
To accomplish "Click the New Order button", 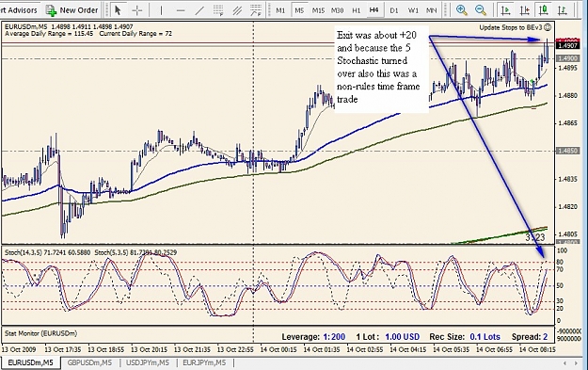I will [x=72, y=10].
